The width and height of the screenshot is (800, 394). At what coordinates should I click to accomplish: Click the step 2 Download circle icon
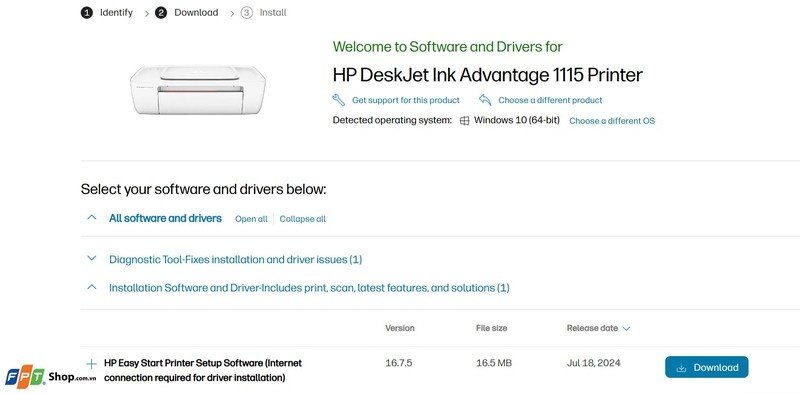(161, 13)
